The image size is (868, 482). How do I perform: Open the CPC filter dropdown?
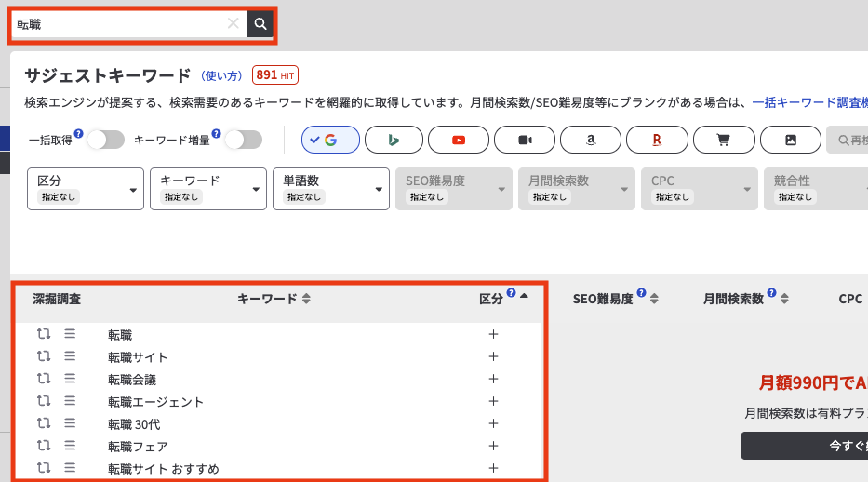pos(700,189)
